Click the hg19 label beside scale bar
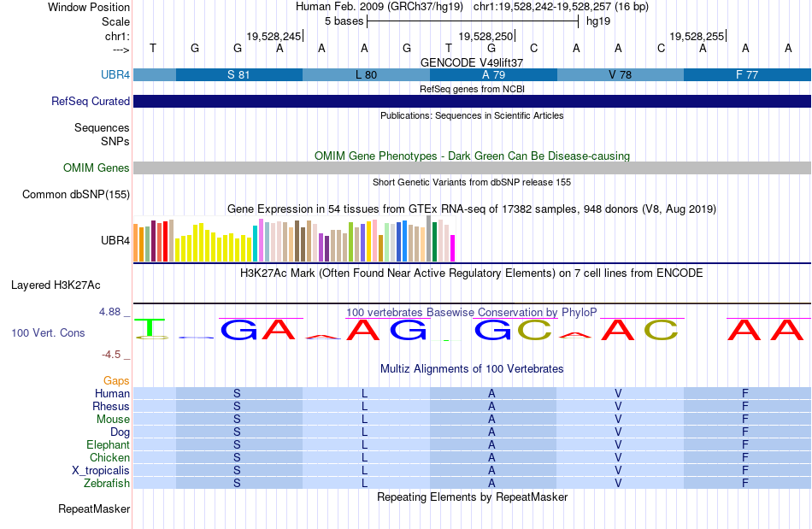Viewport: 812px width, 529px height. tap(598, 21)
